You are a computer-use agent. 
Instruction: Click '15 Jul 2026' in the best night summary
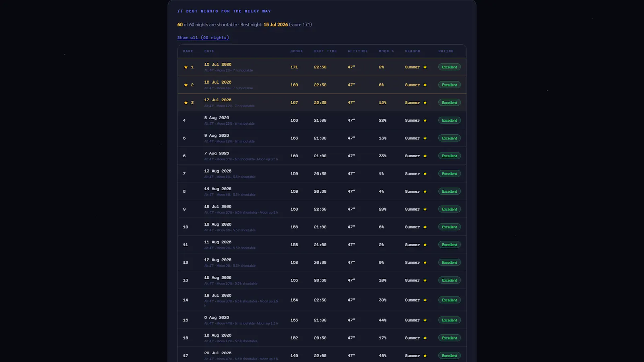coord(276,25)
